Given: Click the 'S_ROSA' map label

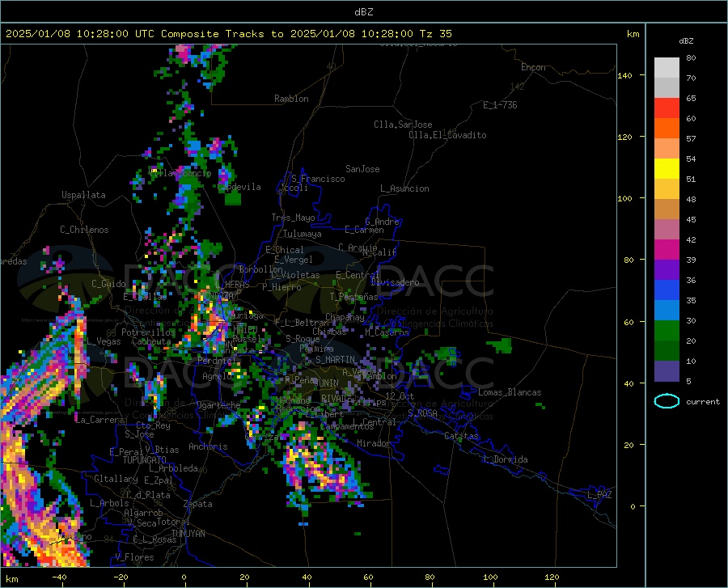Looking at the screenshot, I should (x=422, y=412).
